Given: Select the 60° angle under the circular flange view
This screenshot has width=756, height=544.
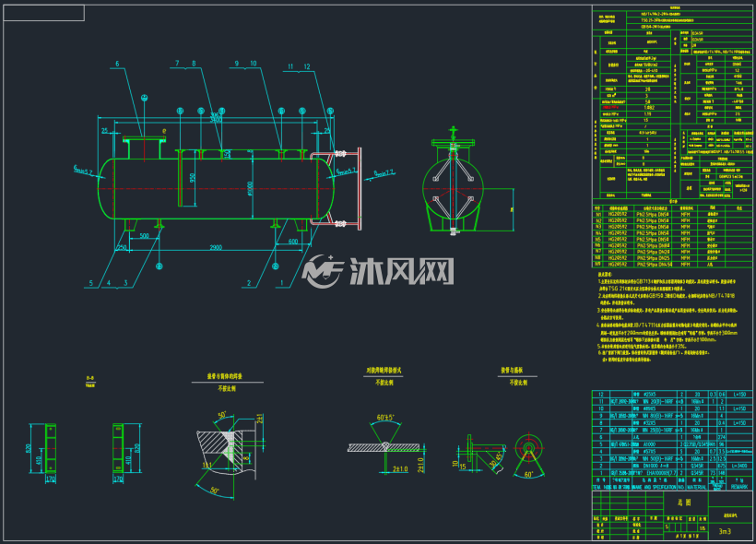Looking at the screenshot, I should [528, 475].
